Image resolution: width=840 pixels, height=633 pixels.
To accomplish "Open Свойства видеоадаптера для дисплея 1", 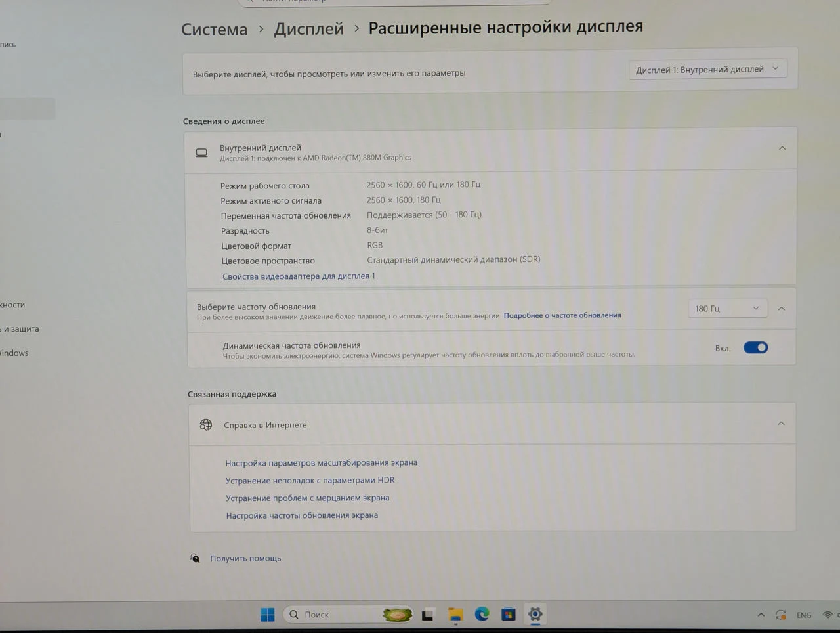I will click(299, 276).
